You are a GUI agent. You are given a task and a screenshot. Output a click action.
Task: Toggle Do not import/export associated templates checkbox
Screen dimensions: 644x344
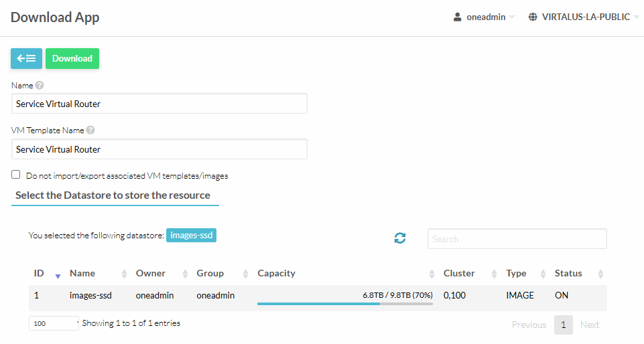click(x=16, y=175)
